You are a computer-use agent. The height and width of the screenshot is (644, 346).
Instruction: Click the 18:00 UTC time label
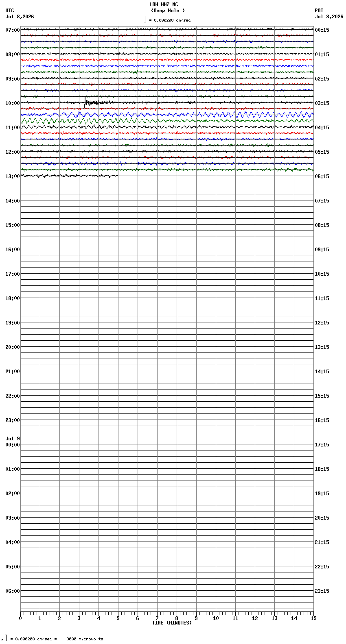[x=13, y=298]
